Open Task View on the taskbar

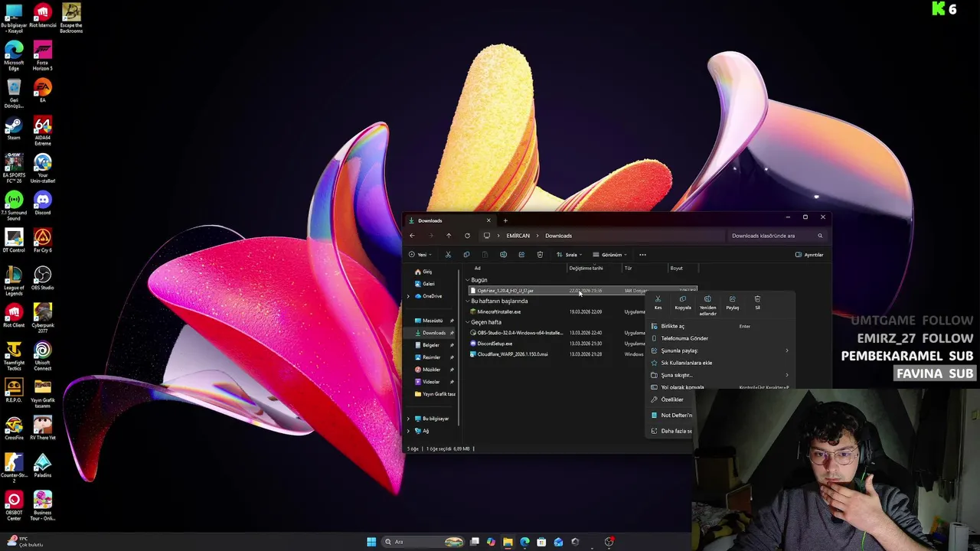tap(474, 542)
